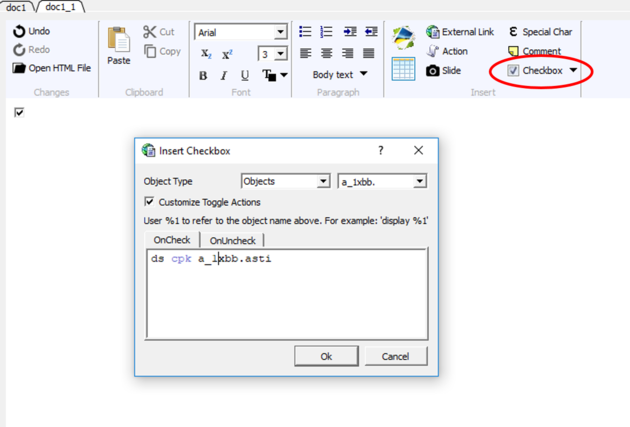This screenshot has width=630, height=427.
Task: Toggle Underline formatting
Action: pyautogui.click(x=244, y=75)
